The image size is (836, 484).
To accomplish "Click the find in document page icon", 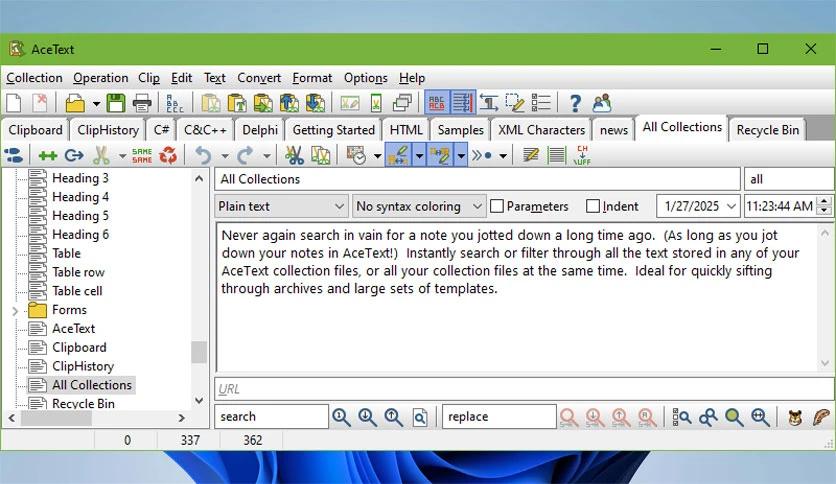I will point(420,417).
